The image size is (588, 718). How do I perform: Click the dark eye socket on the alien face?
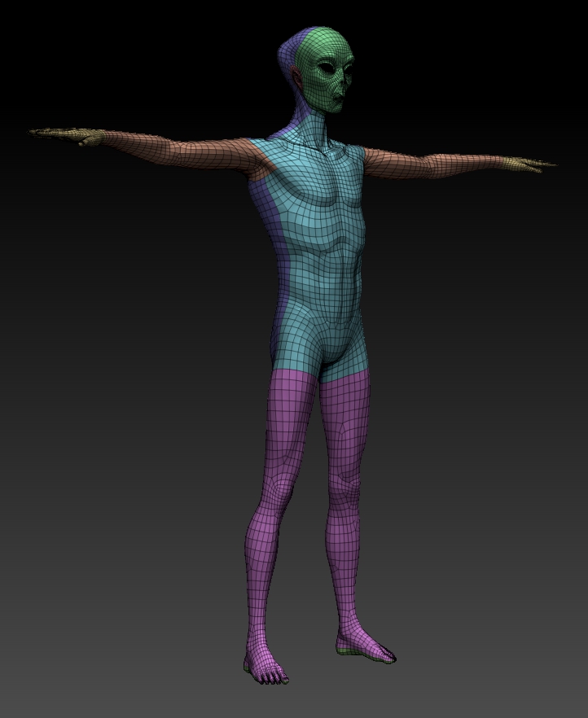click(x=326, y=67)
